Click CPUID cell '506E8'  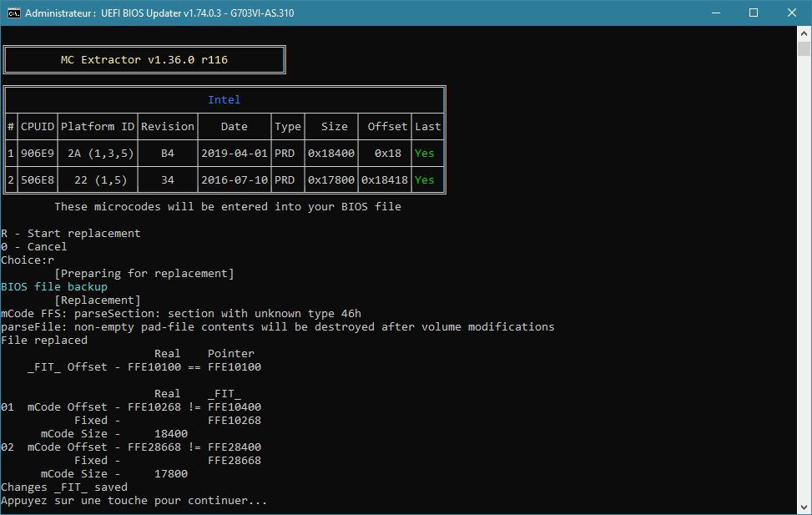click(38, 179)
